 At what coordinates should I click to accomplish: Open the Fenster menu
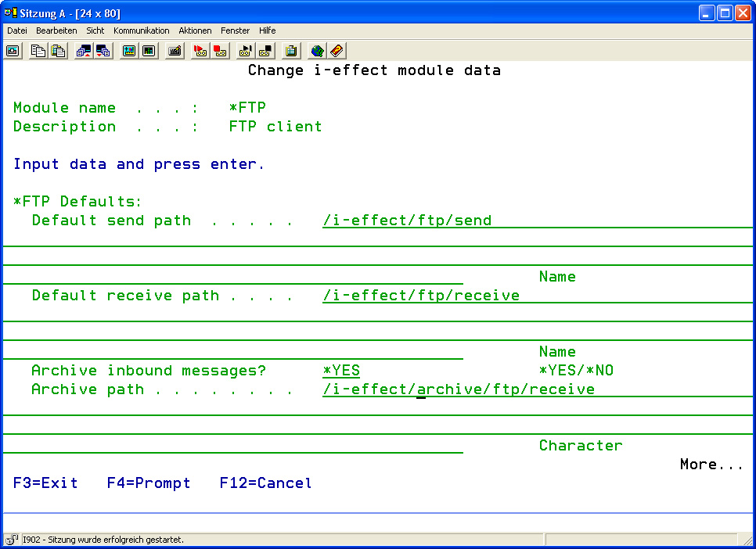[235, 30]
